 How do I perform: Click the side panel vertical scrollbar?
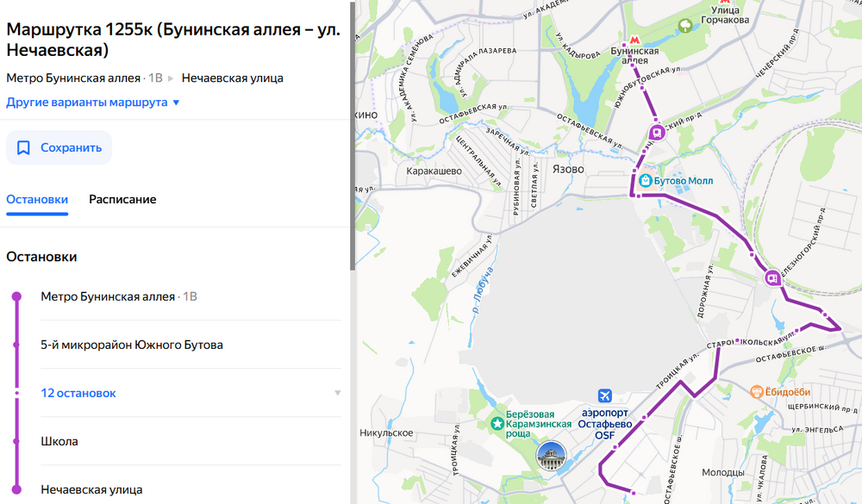[x=353, y=137]
